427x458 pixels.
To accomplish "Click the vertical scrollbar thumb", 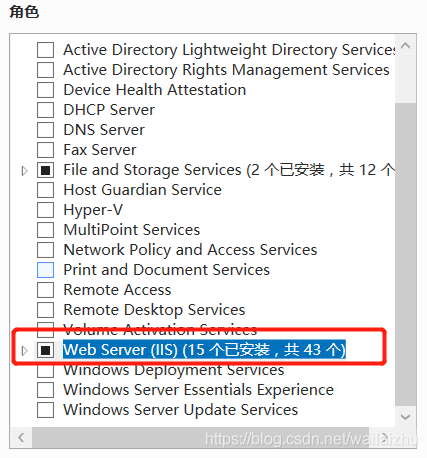I will coord(406,254).
